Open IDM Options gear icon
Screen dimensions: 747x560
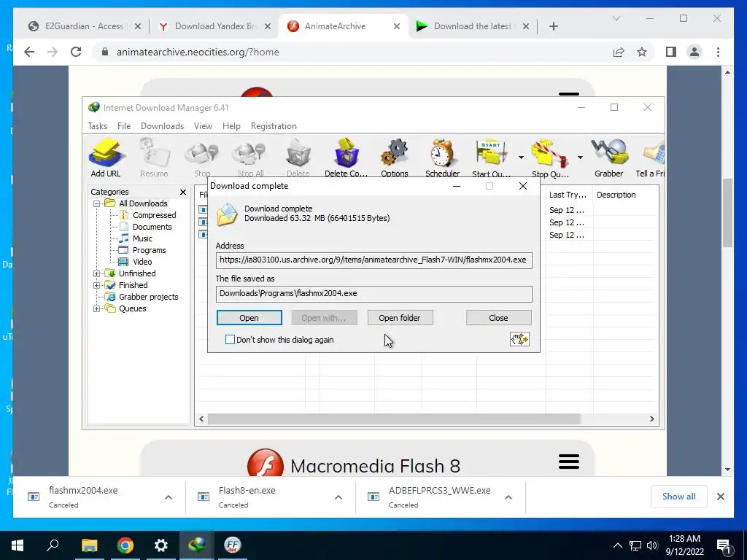[395, 157]
